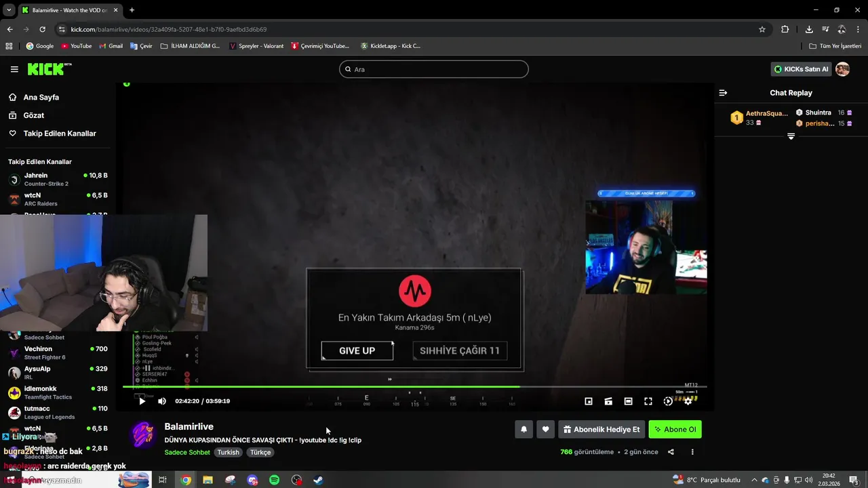The height and width of the screenshot is (488, 868).
Task: Open Chrome extensions puzzle icon
Action: tap(785, 29)
